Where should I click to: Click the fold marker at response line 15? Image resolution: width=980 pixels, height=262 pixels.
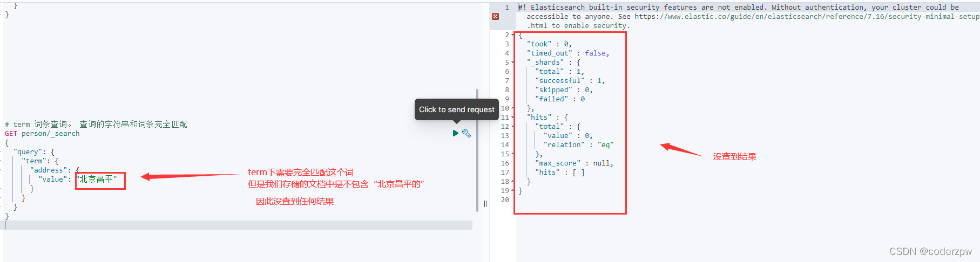(x=513, y=154)
